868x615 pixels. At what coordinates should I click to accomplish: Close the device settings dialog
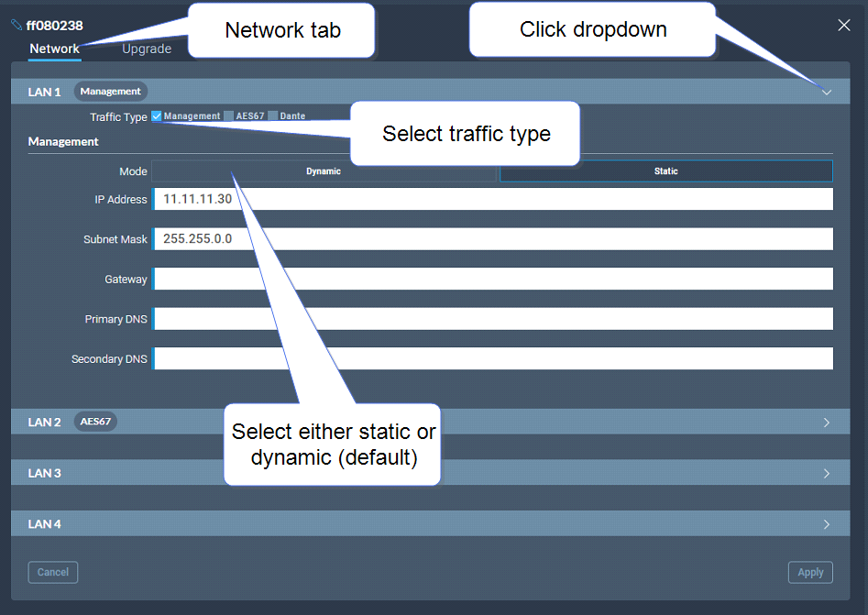[x=843, y=25]
